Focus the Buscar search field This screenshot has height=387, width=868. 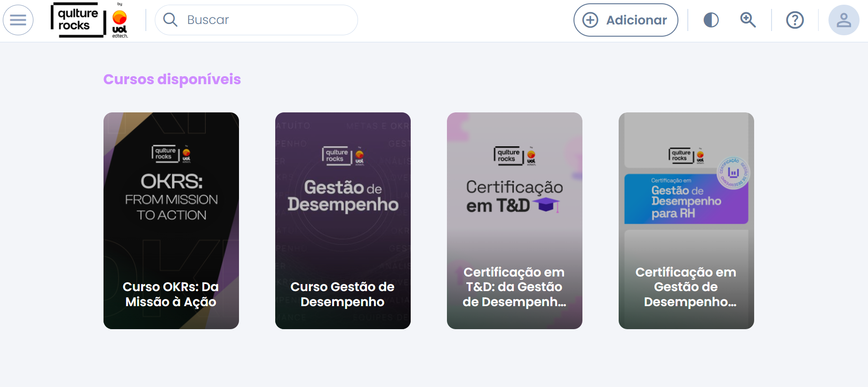256,20
